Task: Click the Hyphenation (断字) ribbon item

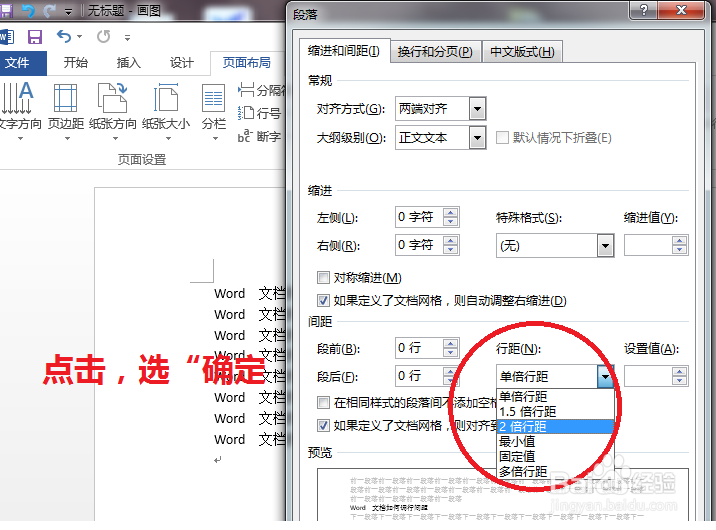Action: pos(259,136)
